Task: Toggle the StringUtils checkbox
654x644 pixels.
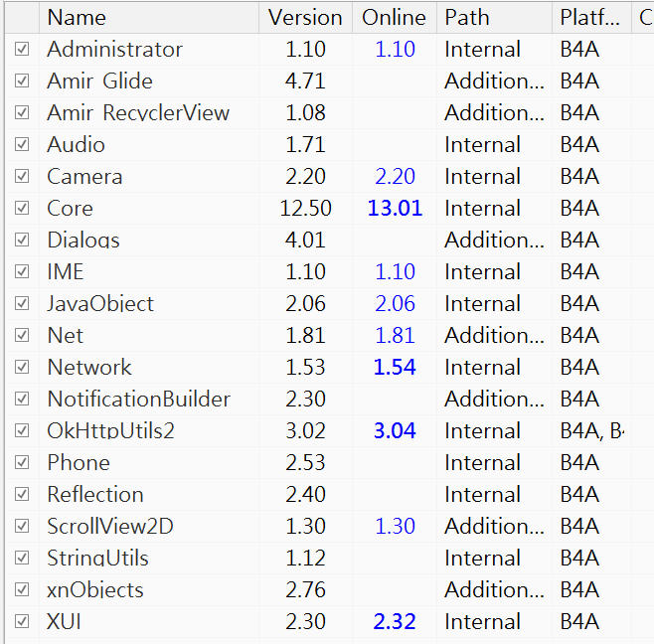Action: (22, 558)
